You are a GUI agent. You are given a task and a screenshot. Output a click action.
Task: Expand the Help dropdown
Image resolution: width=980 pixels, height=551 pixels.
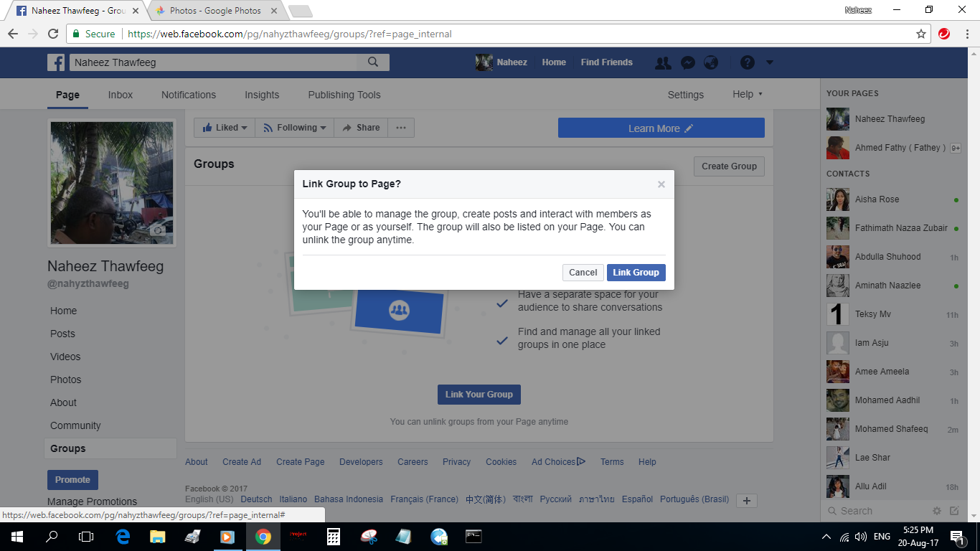pyautogui.click(x=748, y=95)
